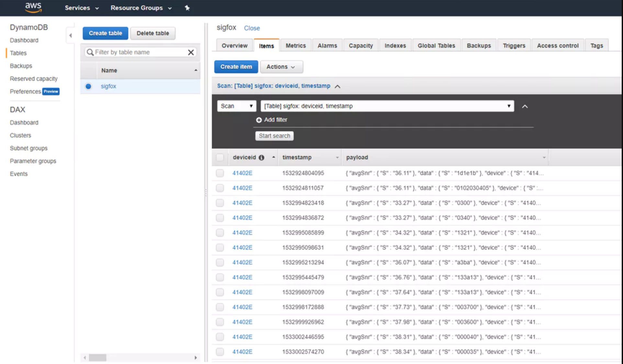Open the payload column dropdown arrow
This screenshot has width=623, height=364.
544,157
